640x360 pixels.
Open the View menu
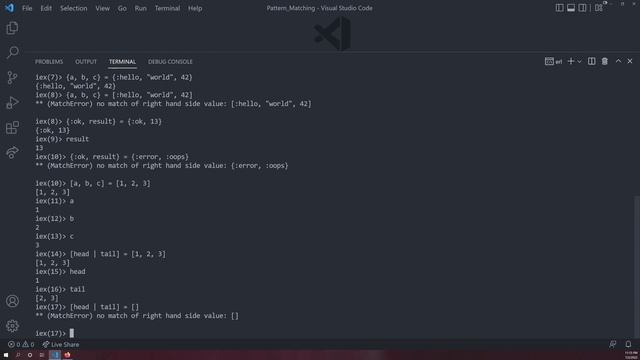(x=102, y=8)
